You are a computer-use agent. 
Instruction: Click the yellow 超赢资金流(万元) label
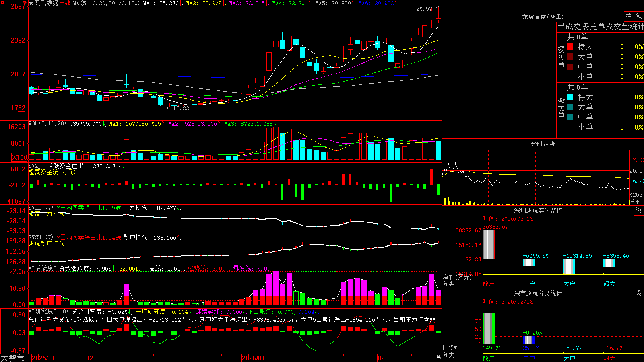(52, 172)
